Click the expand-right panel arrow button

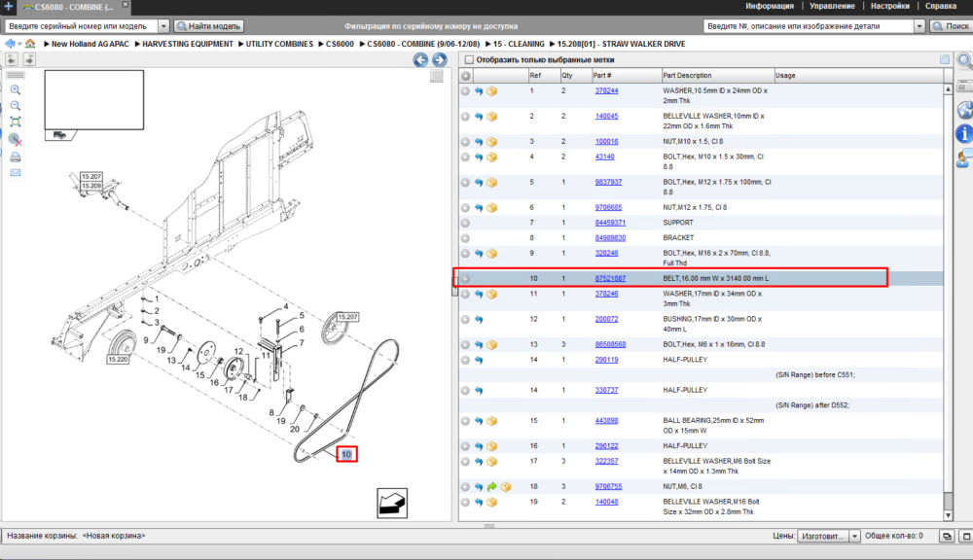pyautogui.click(x=29, y=59)
